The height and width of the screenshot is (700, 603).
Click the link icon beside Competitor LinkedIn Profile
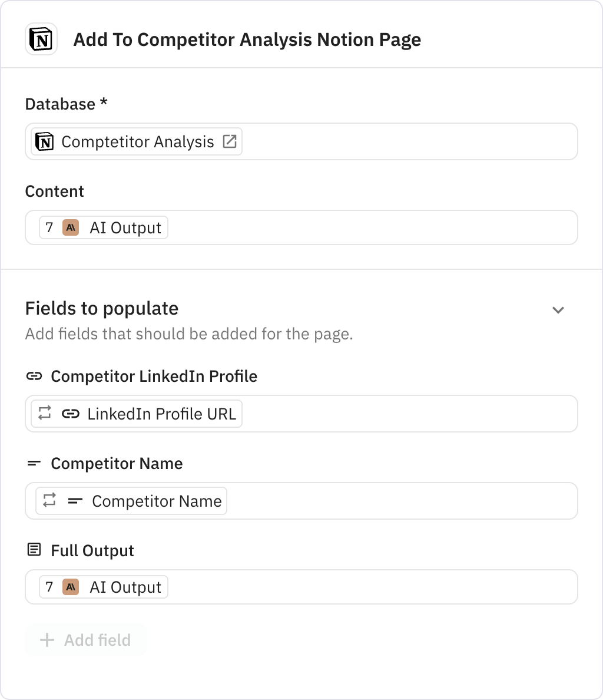coord(35,376)
